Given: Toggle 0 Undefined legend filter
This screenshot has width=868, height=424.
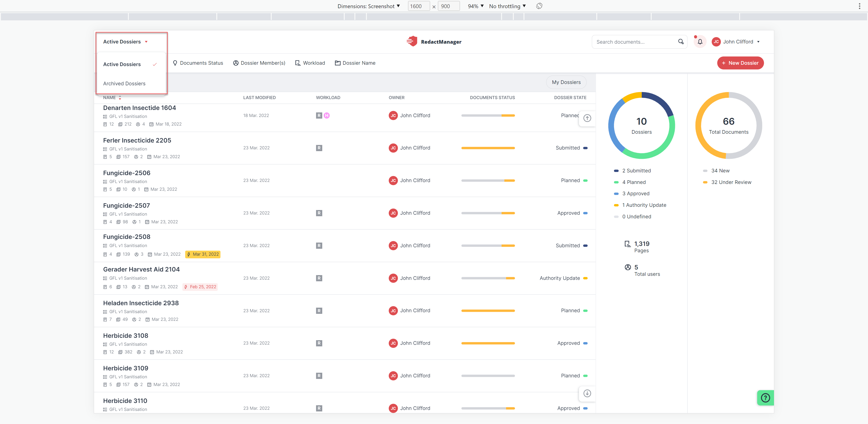Looking at the screenshot, I should click(x=632, y=217).
